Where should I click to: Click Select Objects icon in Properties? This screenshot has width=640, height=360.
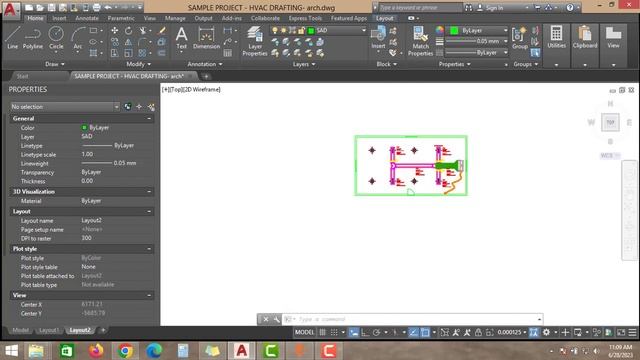(x=139, y=107)
